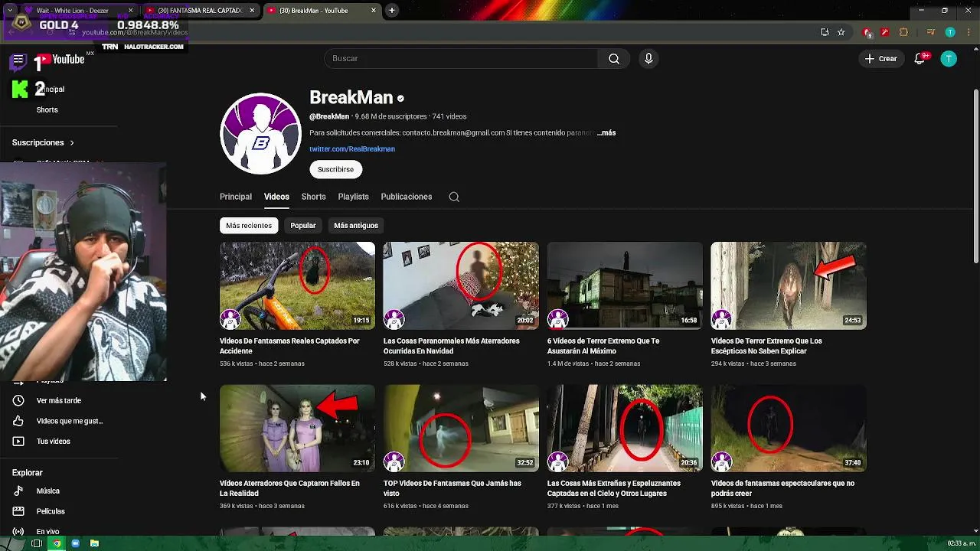
Task: Filter videos by Más recientes chip
Action: coord(249,226)
